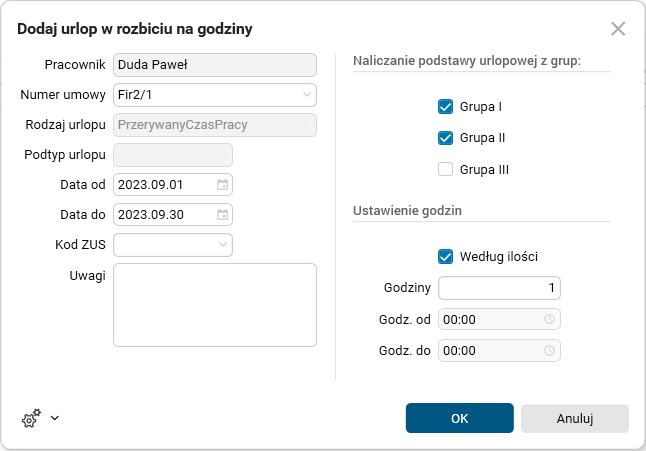The height and width of the screenshot is (451, 646).
Task: Click clock icon in Godz. od field
Action: point(549,320)
